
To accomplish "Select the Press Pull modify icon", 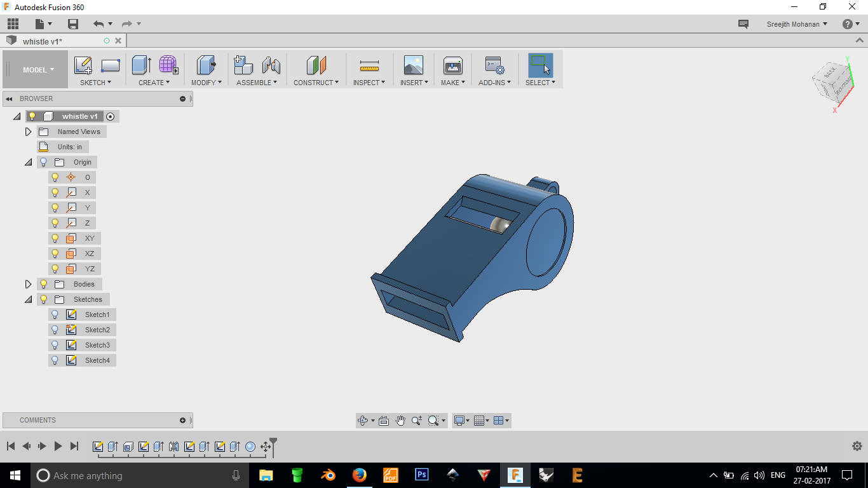I will pyautogui.click(x=206, y=65).
